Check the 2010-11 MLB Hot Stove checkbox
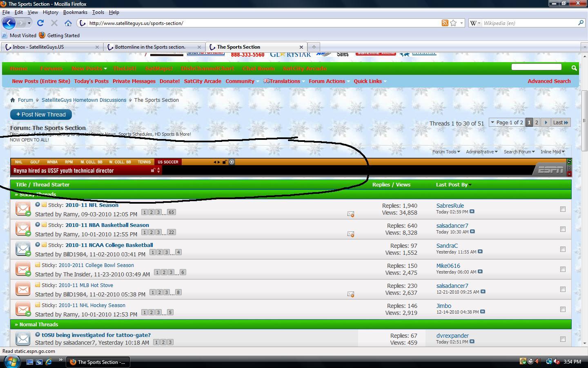Image resolution: width=588 pixels, height=368 pixels. pyautogui.click(x=563, y=289)
